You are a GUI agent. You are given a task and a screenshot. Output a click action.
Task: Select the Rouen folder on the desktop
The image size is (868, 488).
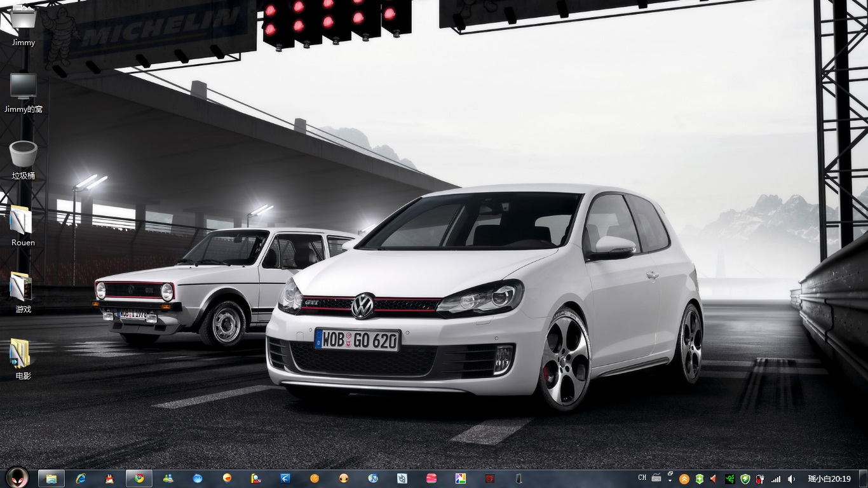(x=24, y=226)
